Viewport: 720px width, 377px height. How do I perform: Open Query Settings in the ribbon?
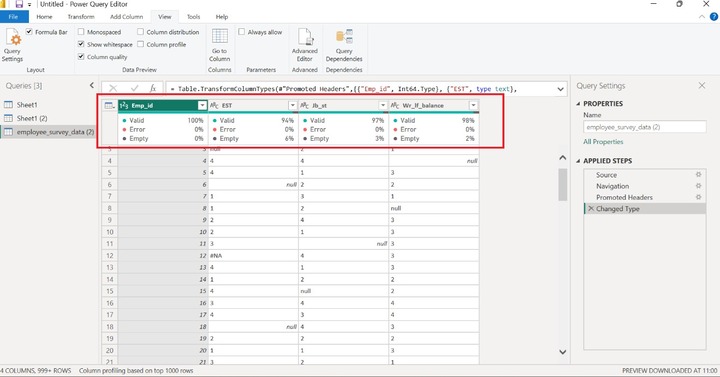[x=12, y=45]
